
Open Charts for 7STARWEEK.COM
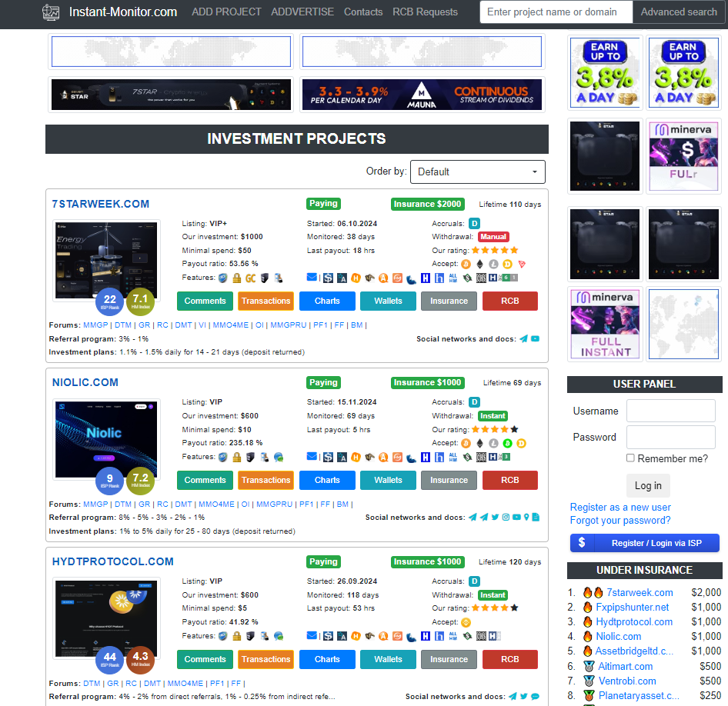click(327, 301)
